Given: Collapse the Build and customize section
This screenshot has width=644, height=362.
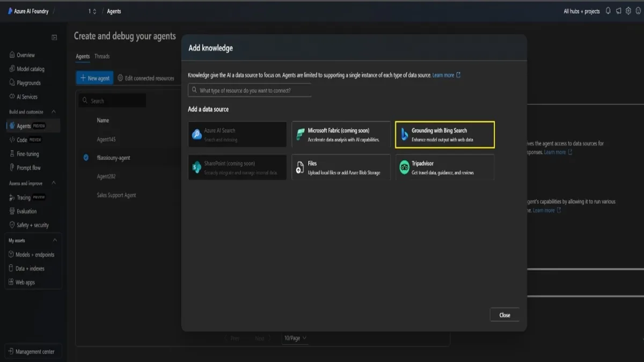Looking at the screenshot, I should click(54, 112).
